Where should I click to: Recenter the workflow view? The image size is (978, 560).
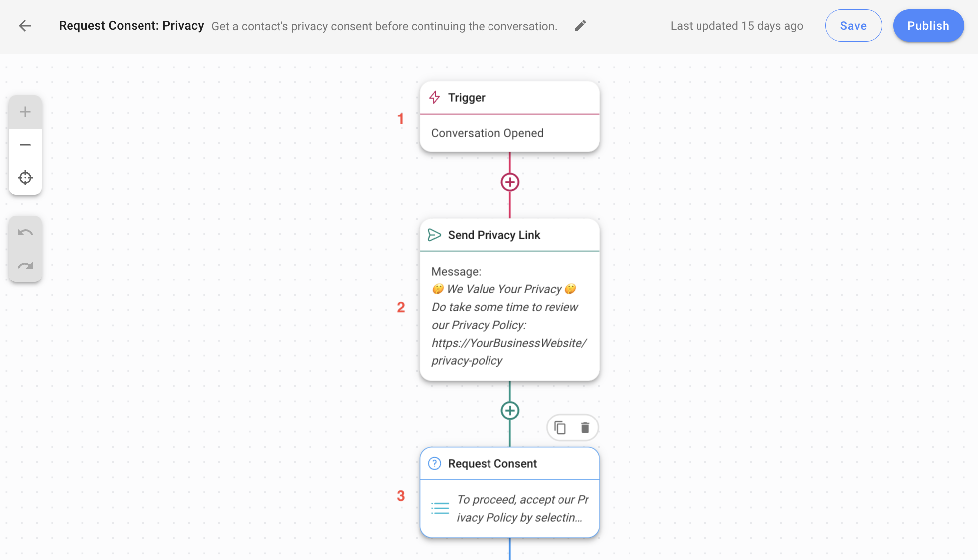25,177
